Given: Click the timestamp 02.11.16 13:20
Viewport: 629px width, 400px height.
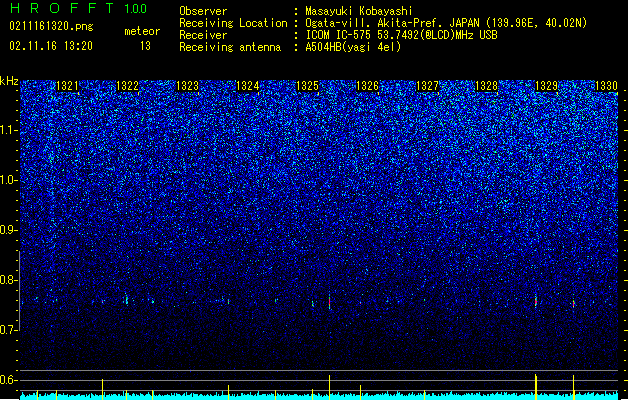Looking at the screenshot, I should click(x=51, y=46).
